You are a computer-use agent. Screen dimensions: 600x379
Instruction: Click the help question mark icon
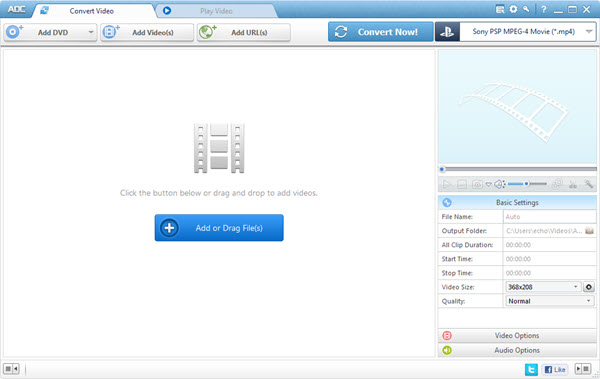[x=544, y=10]
